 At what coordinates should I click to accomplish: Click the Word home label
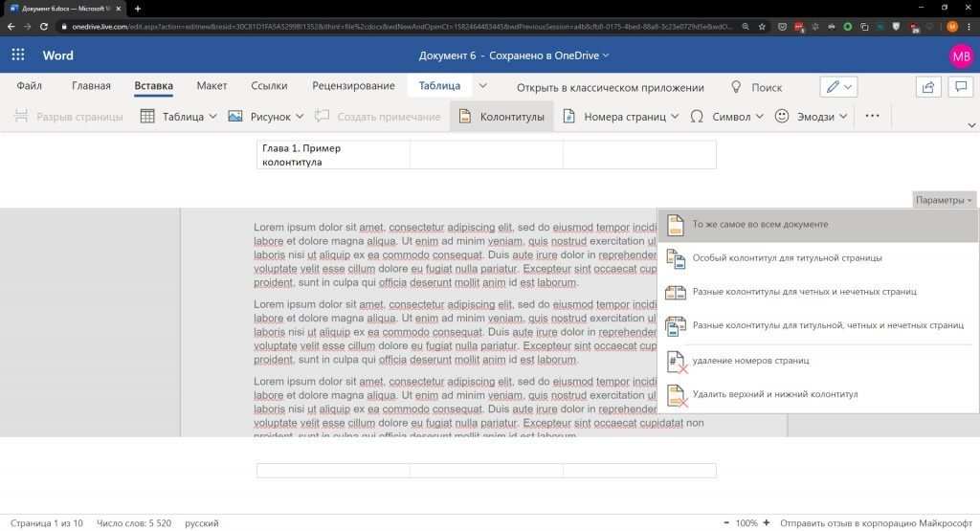[58, 55]
